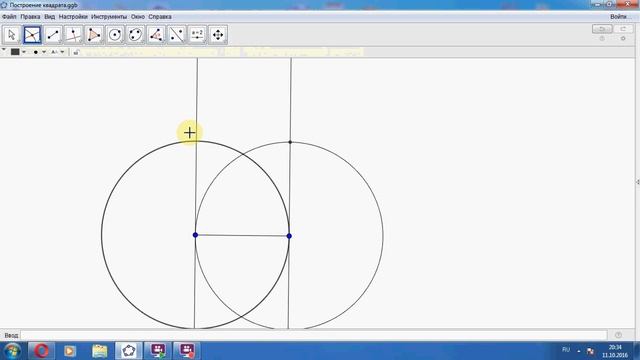Click the black point atop the right circle
The width and height of the screenshot is (640, 360).
click(290, 142)
